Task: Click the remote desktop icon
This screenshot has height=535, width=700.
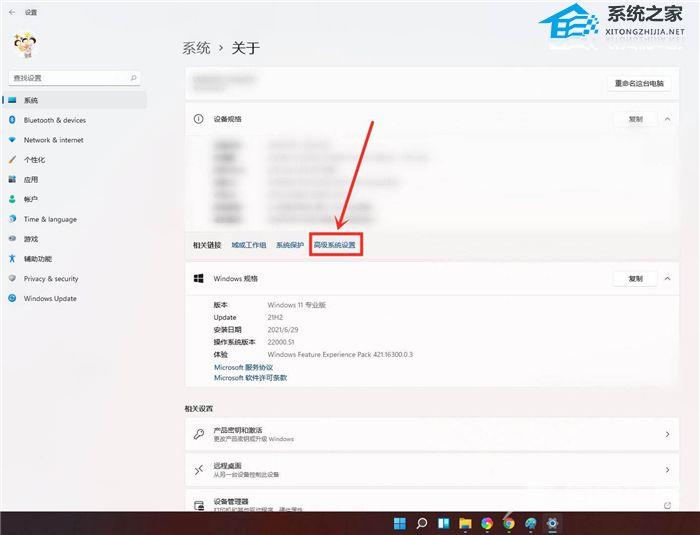Action: [x=199, y=470]
